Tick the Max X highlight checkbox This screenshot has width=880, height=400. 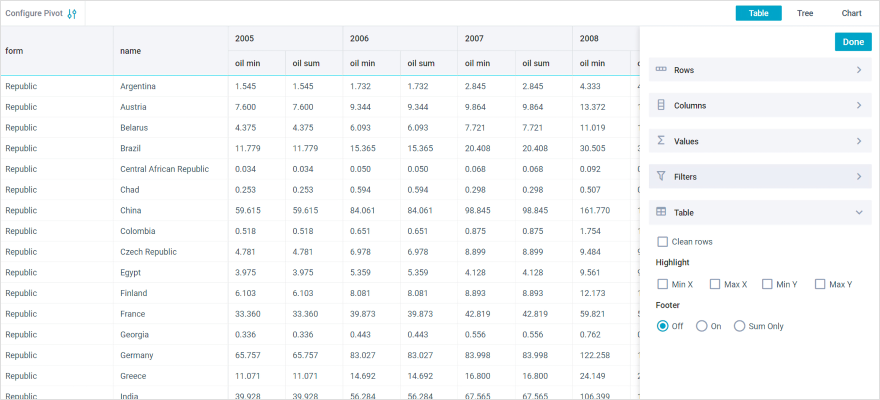715,285
